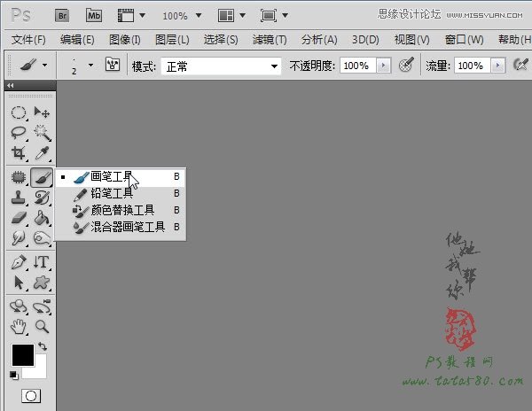Click the black foreground color swatch
The height and width of the screenshot is (411, 532).
pyautogui.click(x=21, y=355)
